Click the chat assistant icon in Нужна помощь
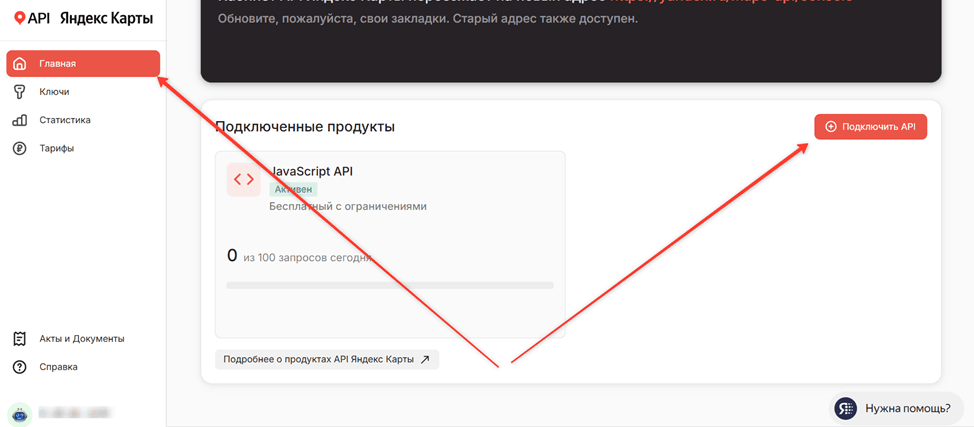 845,408
